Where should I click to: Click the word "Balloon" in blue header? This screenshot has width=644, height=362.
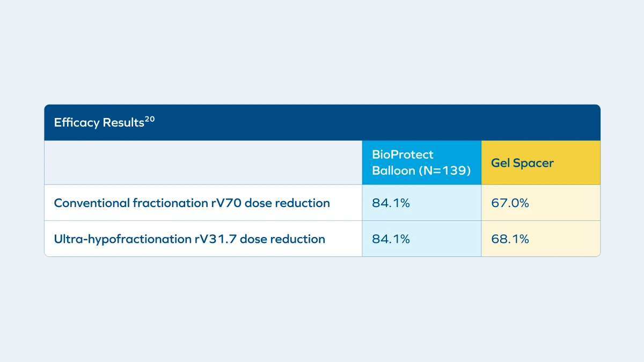click(x=393, y=171)
